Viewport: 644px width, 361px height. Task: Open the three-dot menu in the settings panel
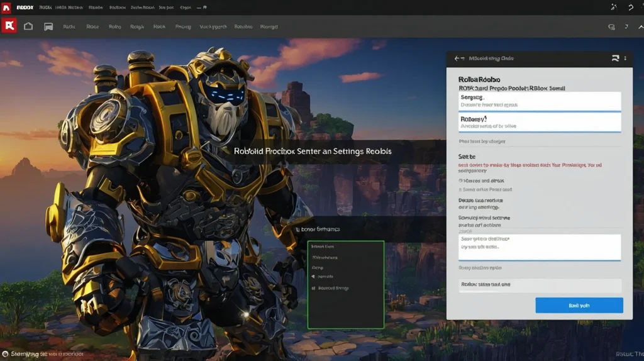(625, 58)
